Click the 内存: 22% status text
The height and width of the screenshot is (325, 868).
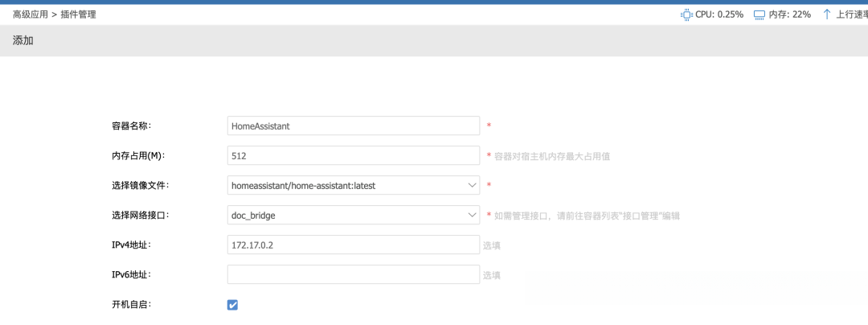pyautogui.click(x=790, y=15)
